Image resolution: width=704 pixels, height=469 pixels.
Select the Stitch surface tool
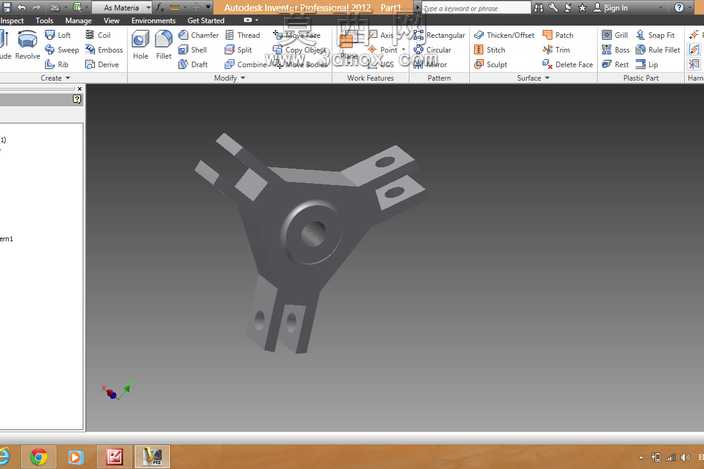(489, 50)
